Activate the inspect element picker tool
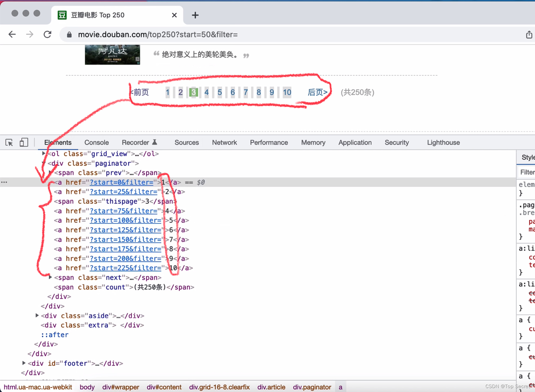This screenshot has width=535, height=392. coord(9,143)
